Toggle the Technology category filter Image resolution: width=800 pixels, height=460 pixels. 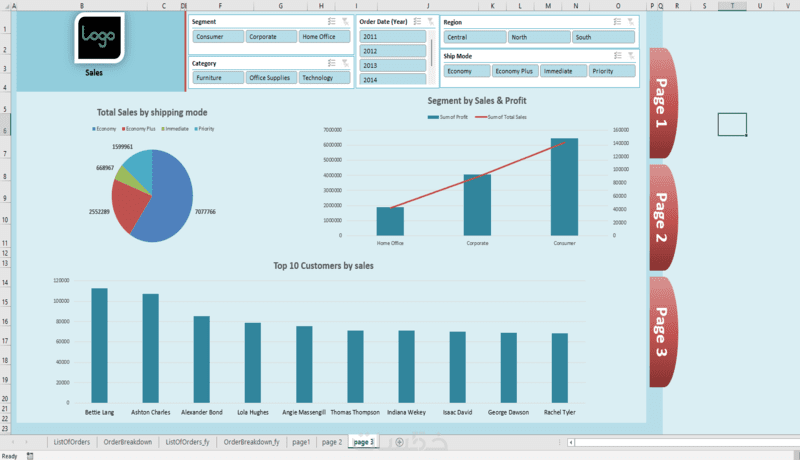tap(324, 78)
